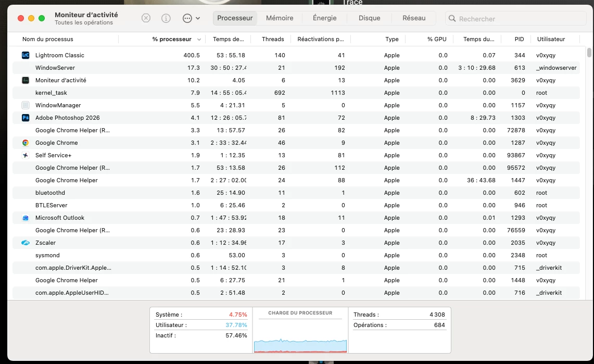This screenshot has height=364, width=594.
Task: Click the Opérations count 684
Action: point(439,324)
